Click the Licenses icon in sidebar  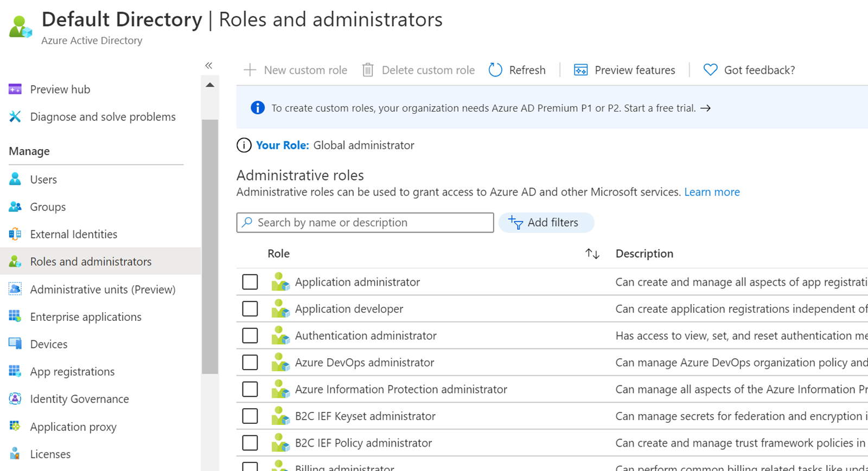[x=15, y=454]
